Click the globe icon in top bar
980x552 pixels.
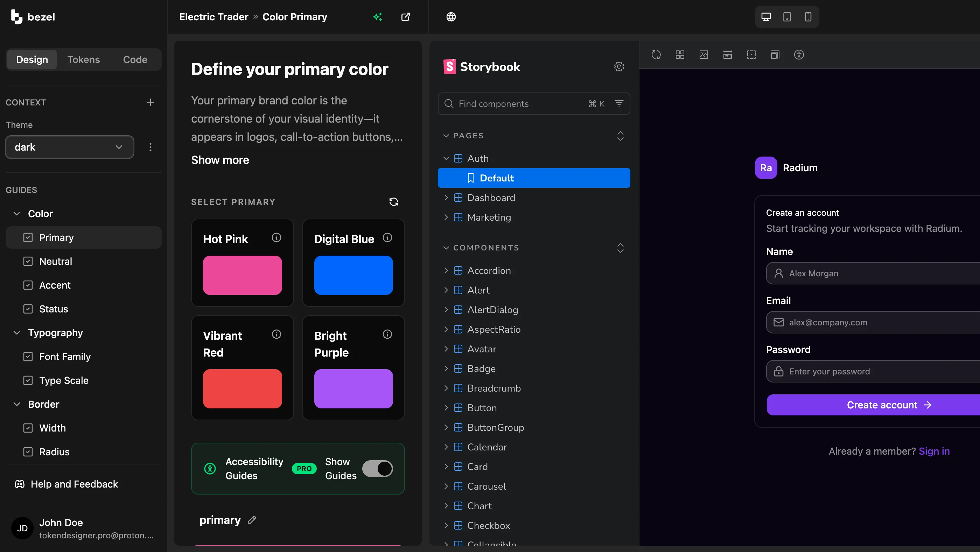[451, 17]
